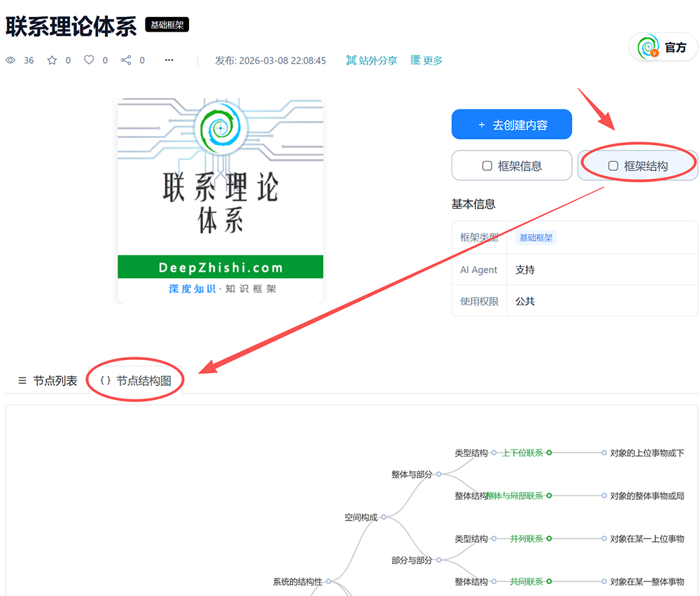Screen dimensions: 700x596
Task: Click leaf node 对象在某一上位事物
Action: pos(647,539)
